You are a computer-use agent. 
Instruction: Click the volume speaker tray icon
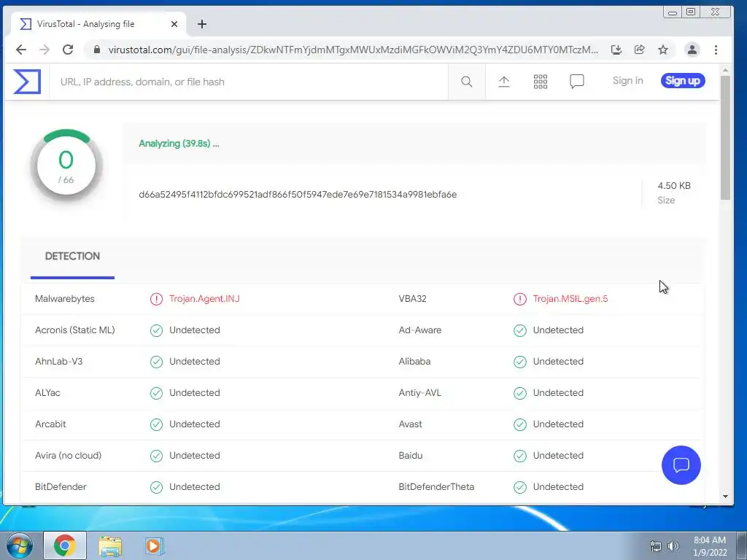pyautogui.click(x=673, y=546)
